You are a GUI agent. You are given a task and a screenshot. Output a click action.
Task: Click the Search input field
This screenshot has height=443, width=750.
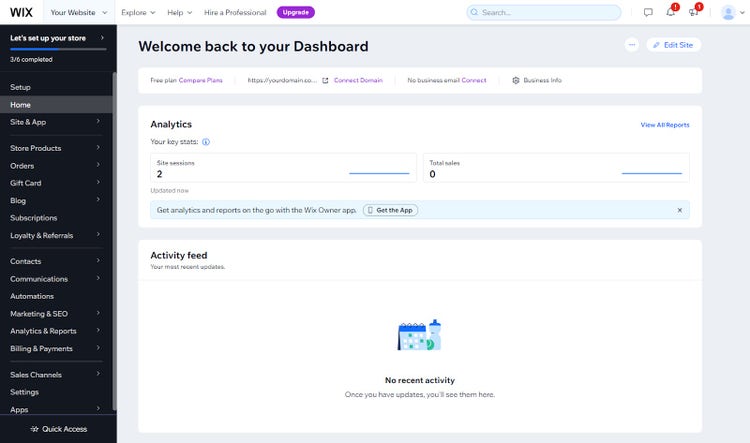(x=544, y=12)
